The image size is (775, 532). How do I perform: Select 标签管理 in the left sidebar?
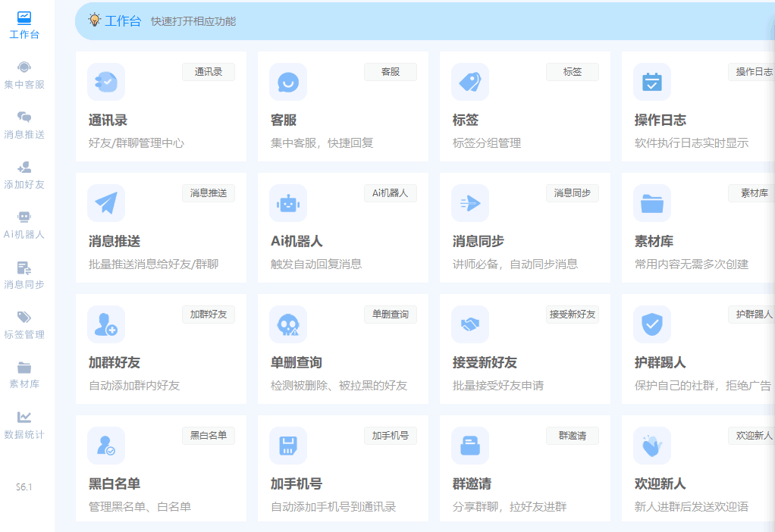(x=24, y=325)
